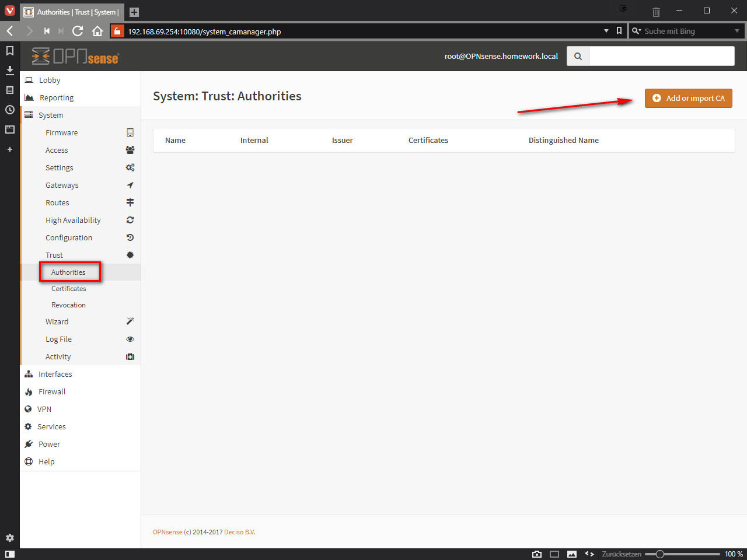Focus the Suche mit Bing search field
The width and height of the screenshot is (747, 560).
[x=686, y=31]
